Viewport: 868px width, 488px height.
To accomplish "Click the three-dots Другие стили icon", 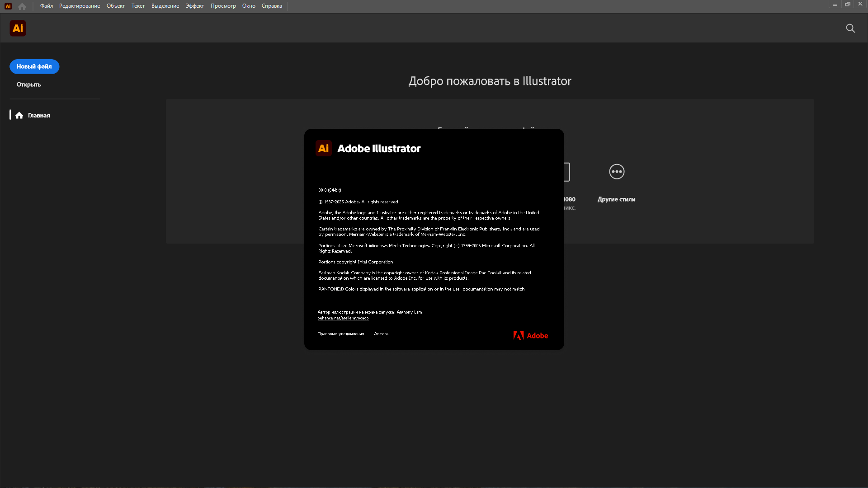I will [617, 172].
